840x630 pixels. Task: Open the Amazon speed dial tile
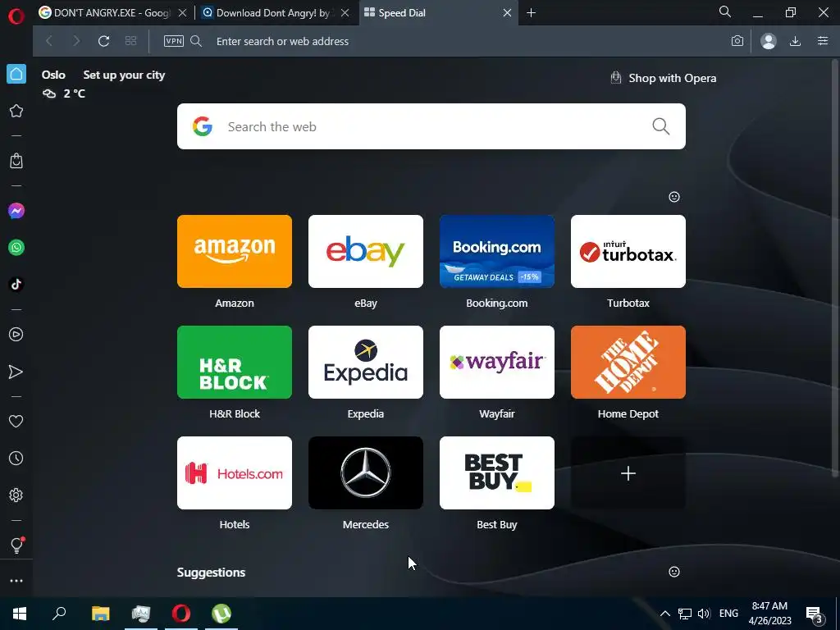click(235, 251)
